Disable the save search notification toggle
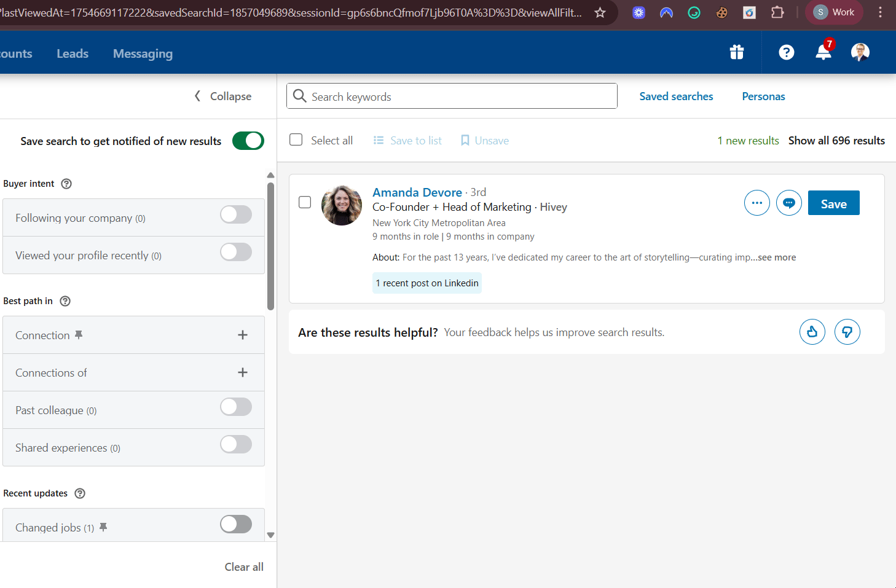Viewport: 896px width, 588px height. point(248,141)
